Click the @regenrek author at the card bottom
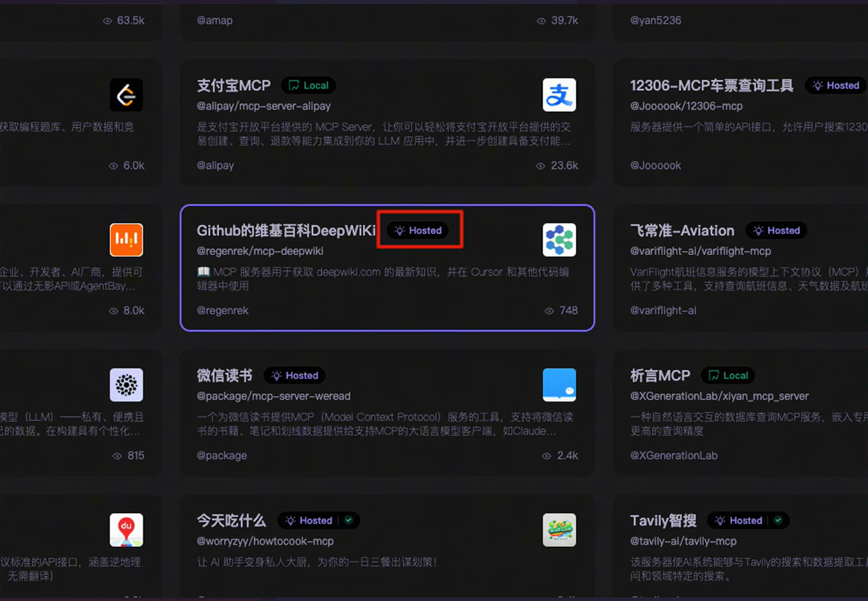 click(223, 310)
